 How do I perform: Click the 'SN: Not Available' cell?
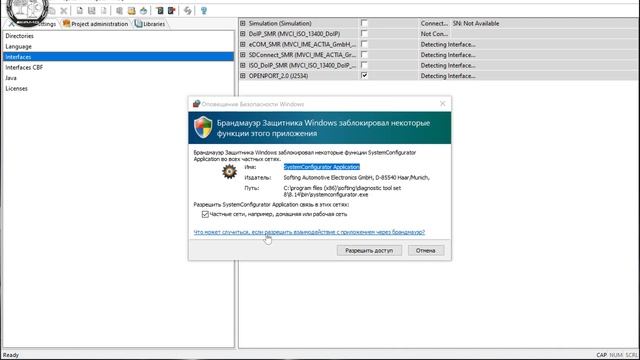(476, 23)
